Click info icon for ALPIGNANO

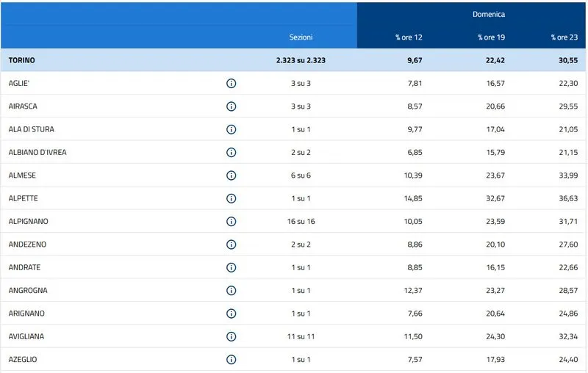[x=231, y=221]
